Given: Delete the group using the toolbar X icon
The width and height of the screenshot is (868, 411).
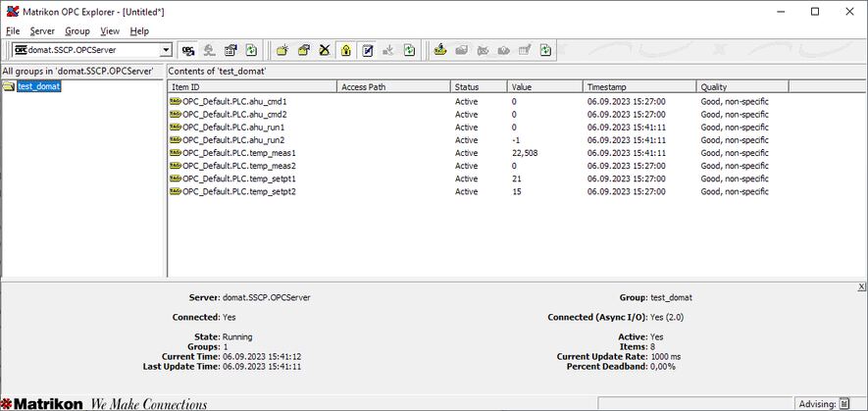Looking at the screenshot, I should coord(325,50).
